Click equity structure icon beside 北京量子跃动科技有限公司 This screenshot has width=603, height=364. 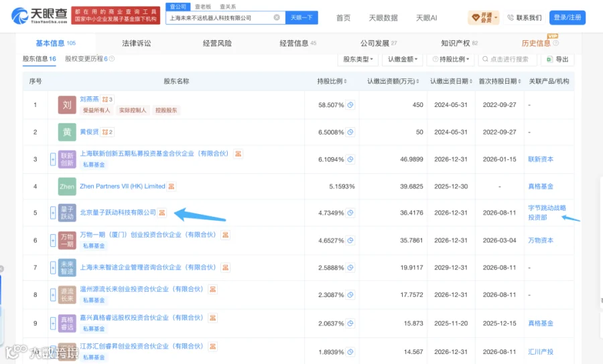click(162, 212)
